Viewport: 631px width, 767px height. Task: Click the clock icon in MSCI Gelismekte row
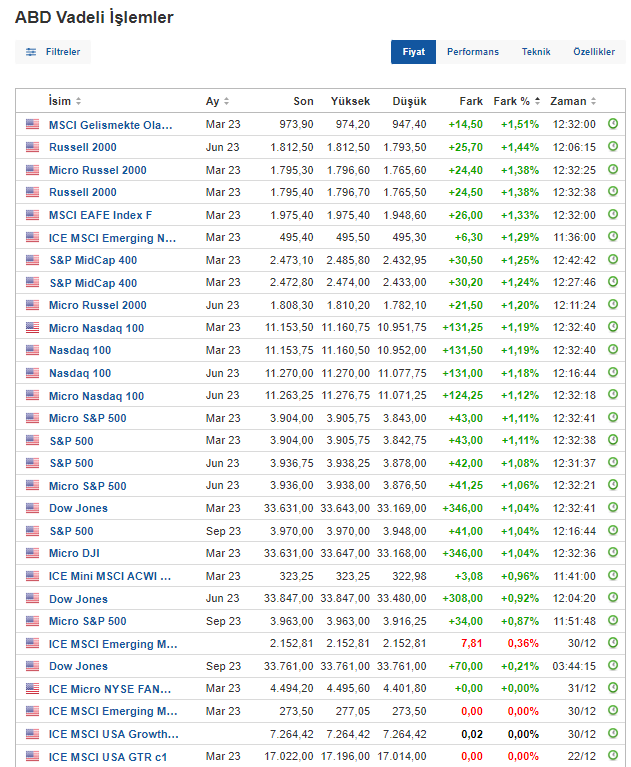point(613,124)
